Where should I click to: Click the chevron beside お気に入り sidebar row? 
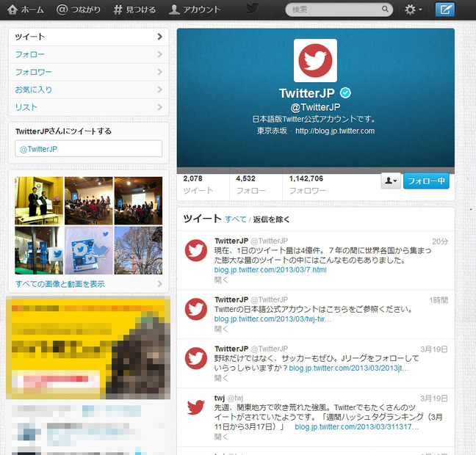(159, 90)
